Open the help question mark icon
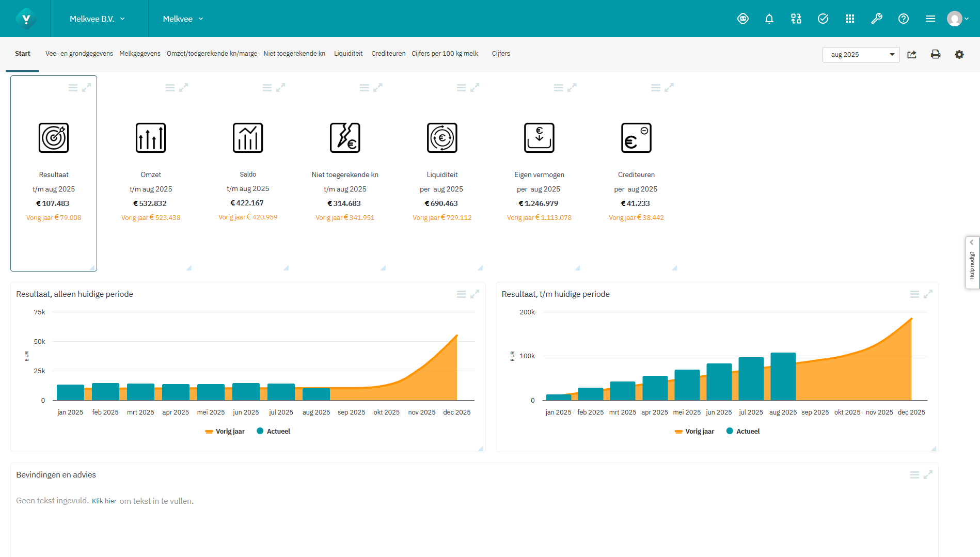This screenshot has width=980, height=557. click(x=903, y=19)
